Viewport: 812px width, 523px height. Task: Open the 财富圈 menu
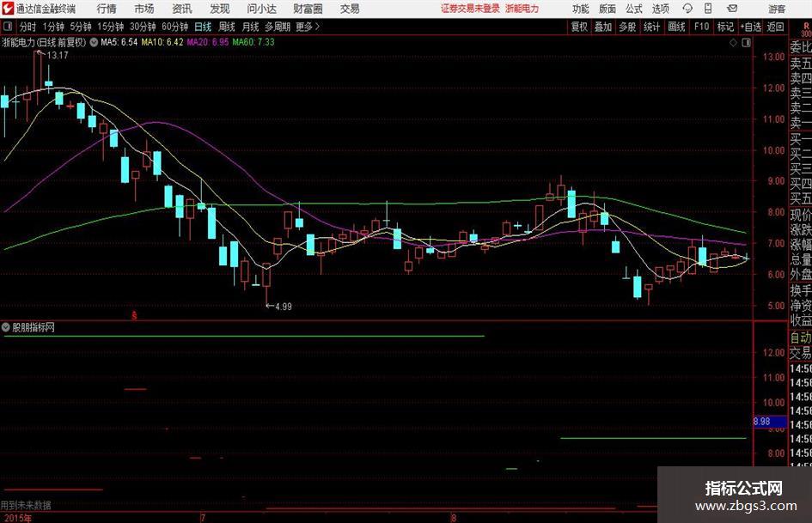point(308,9)
